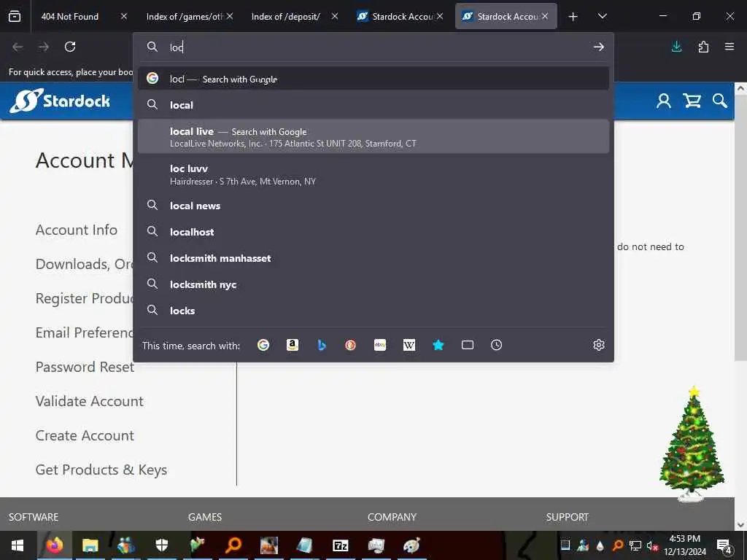Close the 404 Not Found tab
Viewport: 747px width, 560px height.
124,16
